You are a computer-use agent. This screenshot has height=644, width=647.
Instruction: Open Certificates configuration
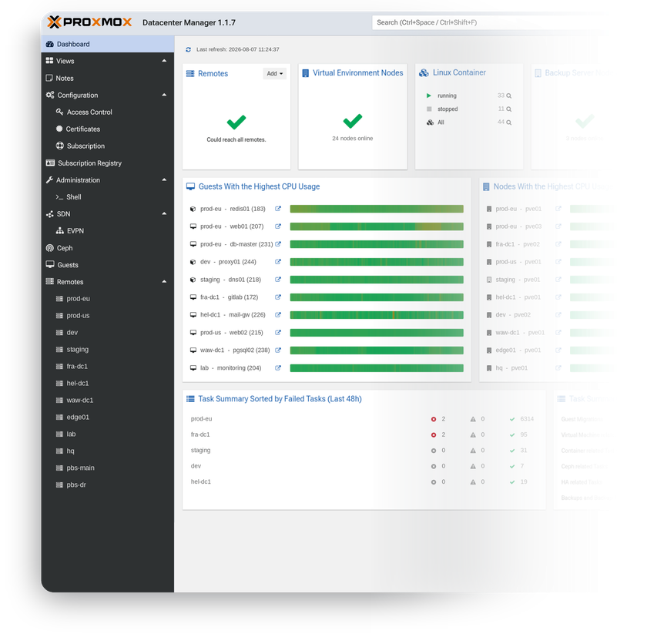108,129
